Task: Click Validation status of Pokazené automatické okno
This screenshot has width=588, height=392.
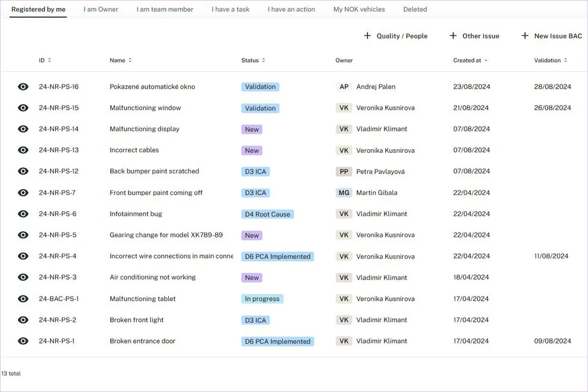Action: pos(260,87)
